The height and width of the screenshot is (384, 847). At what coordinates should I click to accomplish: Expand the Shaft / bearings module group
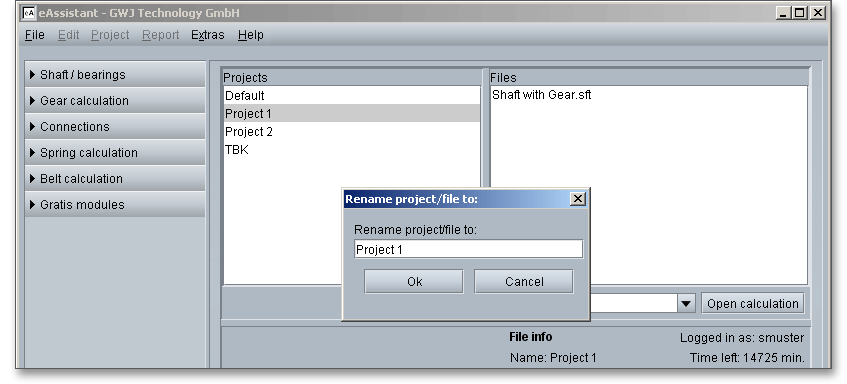tap(115, 75)
